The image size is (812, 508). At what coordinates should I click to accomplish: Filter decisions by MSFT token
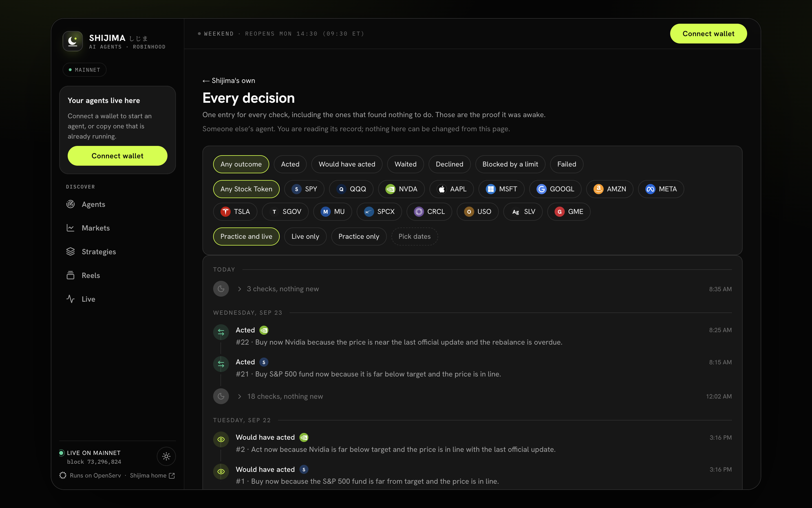click(501, 189)
